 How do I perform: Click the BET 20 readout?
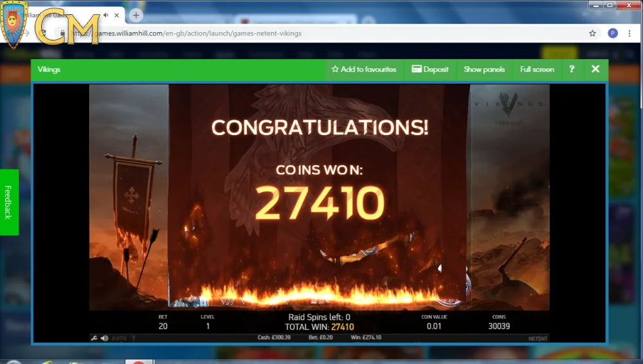[163, 322]
